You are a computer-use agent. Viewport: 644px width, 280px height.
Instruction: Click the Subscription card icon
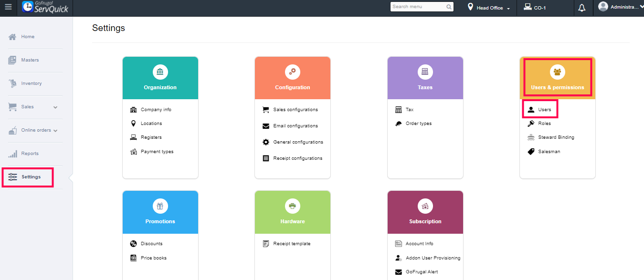(x=425, y=206)
